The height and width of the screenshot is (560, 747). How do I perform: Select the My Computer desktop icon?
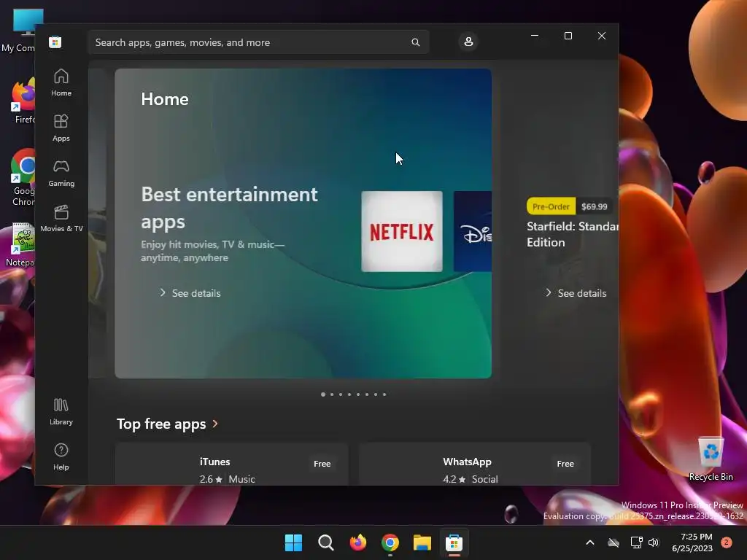click(18, 31)
